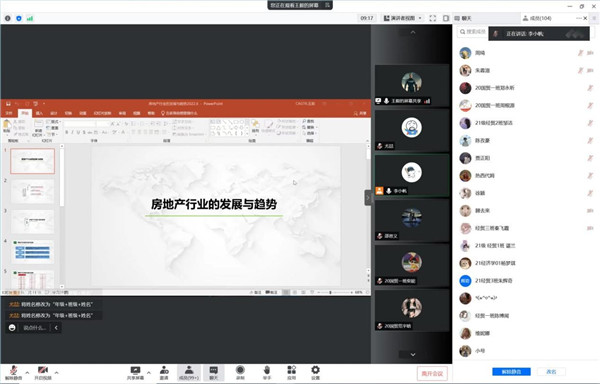This screenshot has height=384, width=600.
Task: Open the Apps grid icon
Action: (x=292, y=373)
